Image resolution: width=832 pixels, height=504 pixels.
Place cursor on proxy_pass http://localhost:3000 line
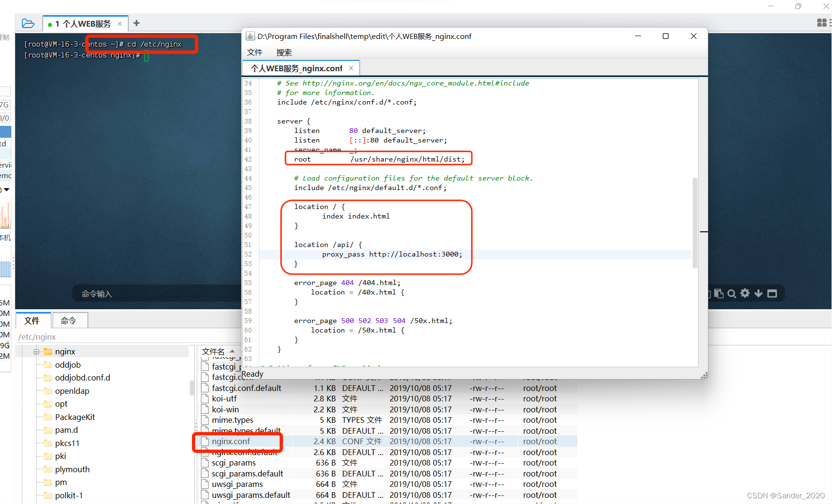[392, 254]
